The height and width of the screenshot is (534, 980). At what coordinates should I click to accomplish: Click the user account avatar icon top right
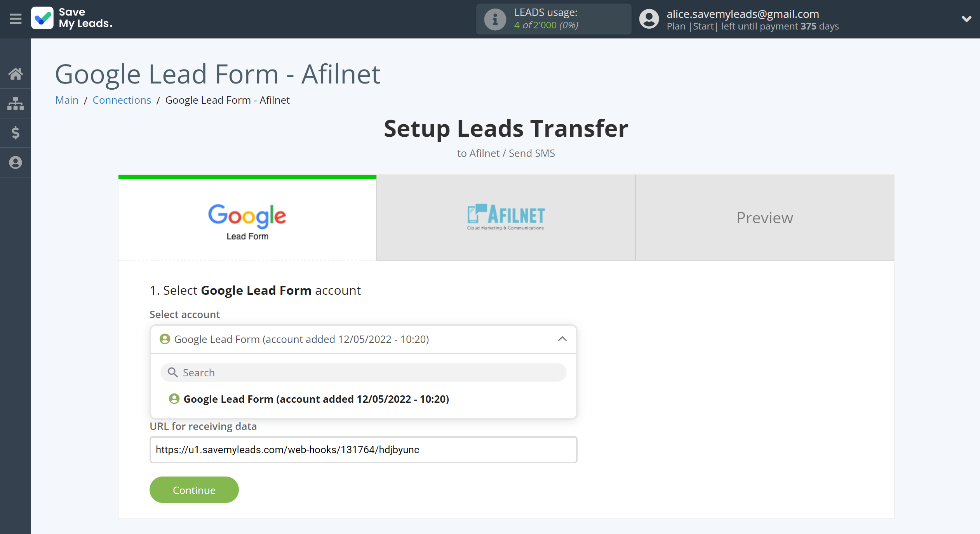click(648, 18)
